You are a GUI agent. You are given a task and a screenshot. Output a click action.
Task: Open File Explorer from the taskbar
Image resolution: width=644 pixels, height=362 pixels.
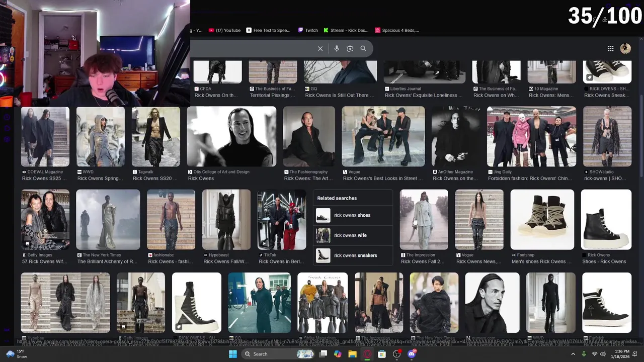click(353, 354)
